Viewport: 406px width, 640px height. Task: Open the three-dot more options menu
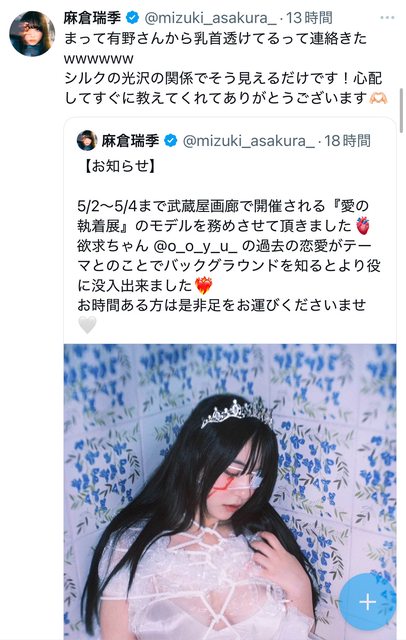pyautogui.click(x=387, y=18)
